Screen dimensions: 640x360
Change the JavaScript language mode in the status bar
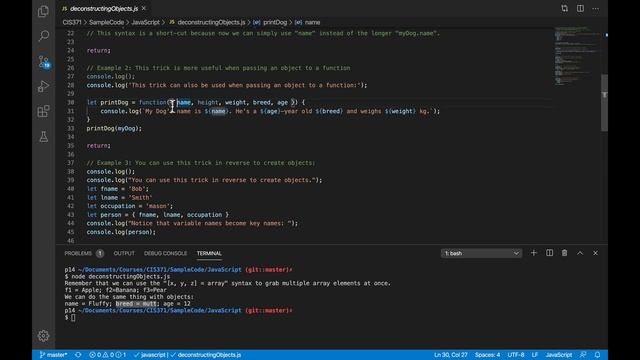pos(559,355)
